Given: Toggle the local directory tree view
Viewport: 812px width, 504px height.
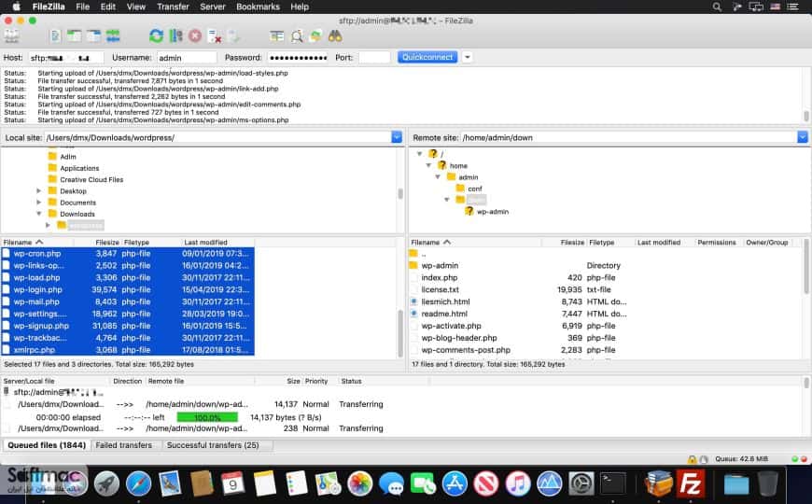Looking at the screenshot, I should coord(75,36).
